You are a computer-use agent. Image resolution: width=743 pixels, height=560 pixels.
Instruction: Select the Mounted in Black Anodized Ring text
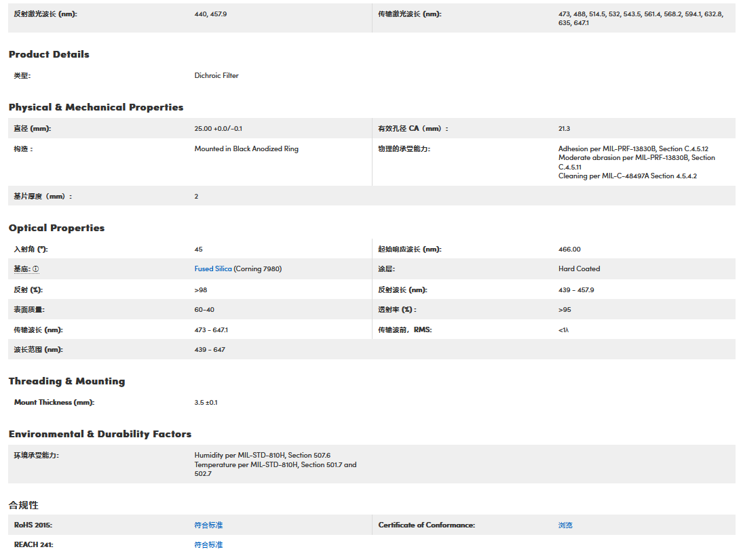[x=246, y=149]
